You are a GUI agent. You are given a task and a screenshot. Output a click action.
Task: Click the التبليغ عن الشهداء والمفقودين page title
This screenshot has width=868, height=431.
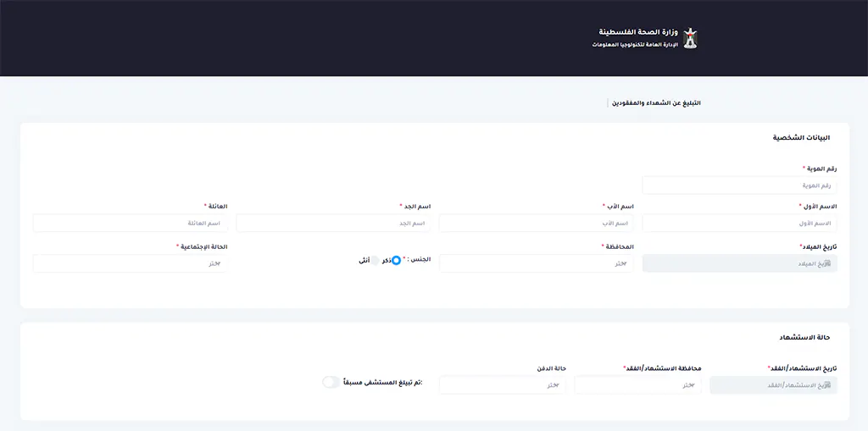656,103
